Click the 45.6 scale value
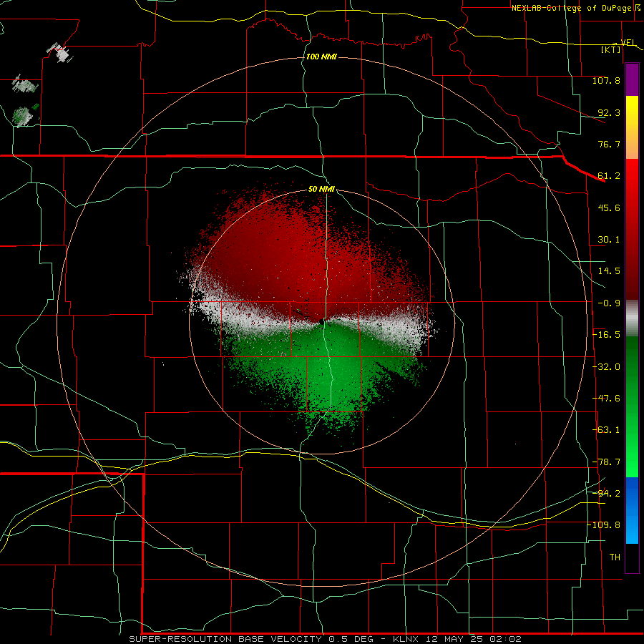The height and width of the screenshot is (644, 644). coord(609,208)
